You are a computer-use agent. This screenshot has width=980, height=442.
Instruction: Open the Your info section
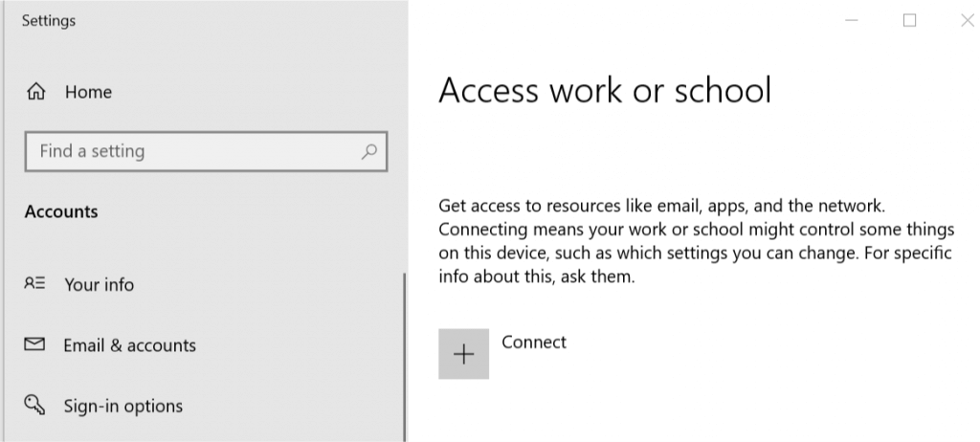pos(99,284)
